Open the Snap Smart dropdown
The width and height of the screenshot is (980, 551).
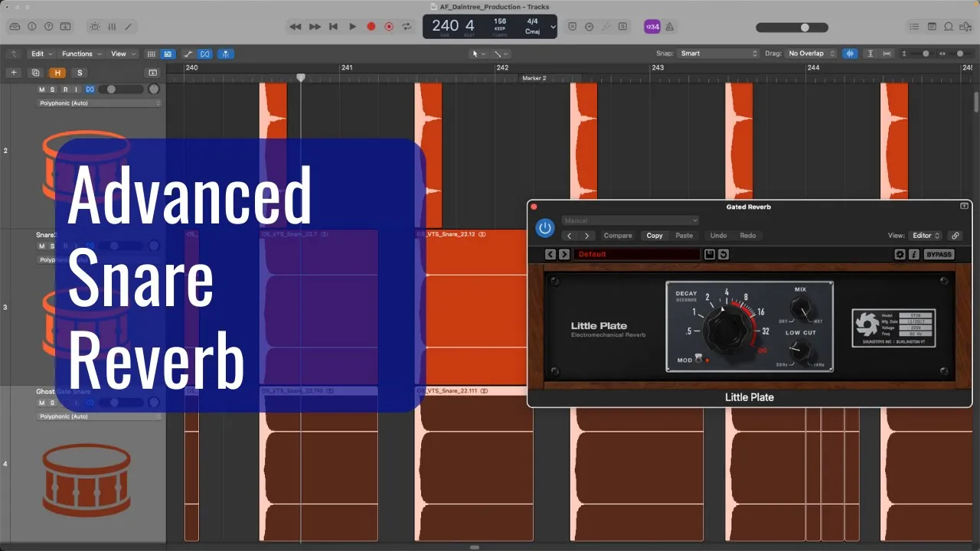coord(718,54)
